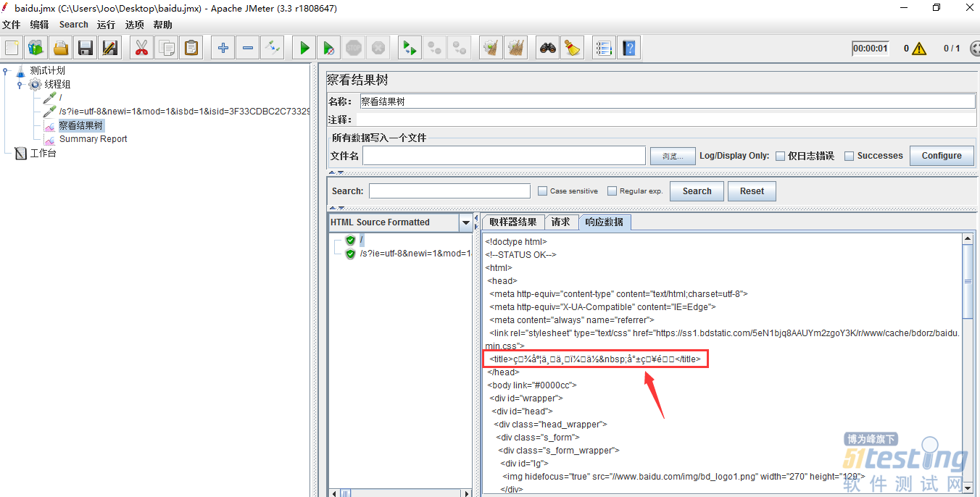980x497 pixels.
Task: Open the 编辑 menu
Action: click(x=40, y=25)
